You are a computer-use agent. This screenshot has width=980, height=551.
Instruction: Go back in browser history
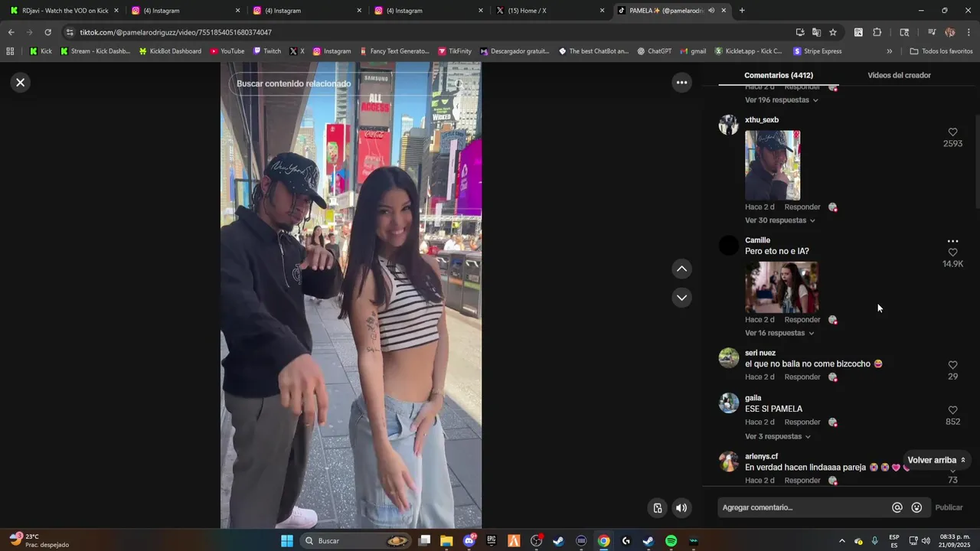11,32
